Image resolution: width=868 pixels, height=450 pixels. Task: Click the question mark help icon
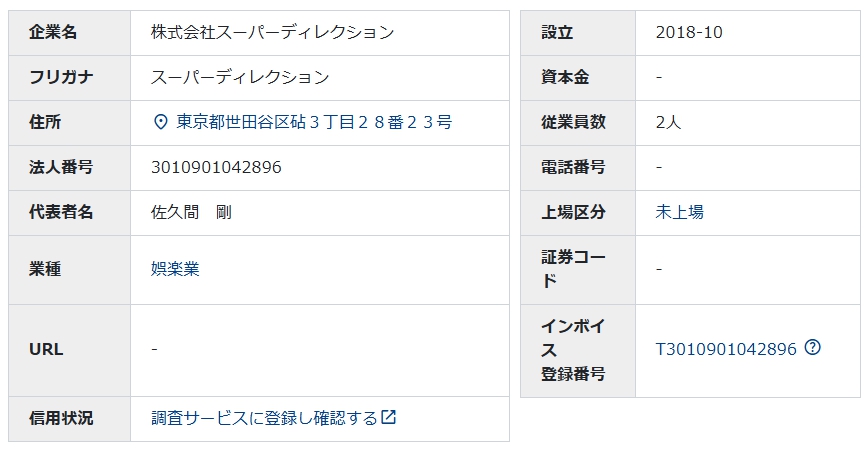tap(812, 347)
